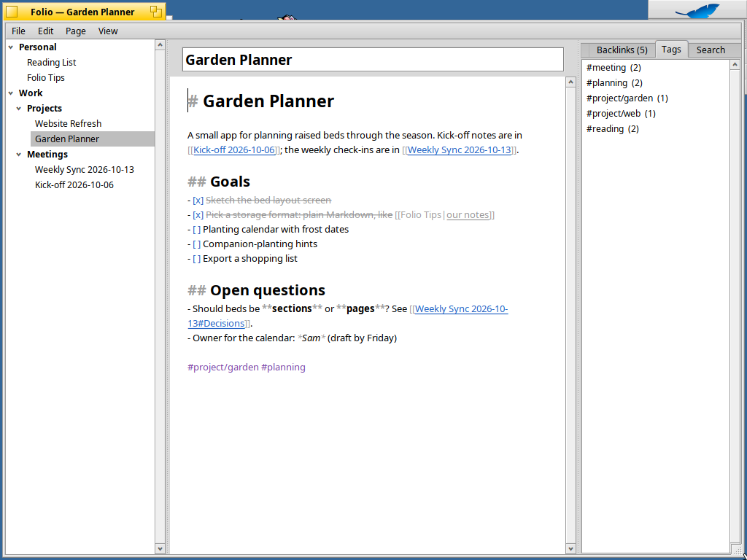Image resolution: width=747 pixels, height=560 pixels.
Task: Click the bold word 'sections' in the editor
Action: click(292, 308)
